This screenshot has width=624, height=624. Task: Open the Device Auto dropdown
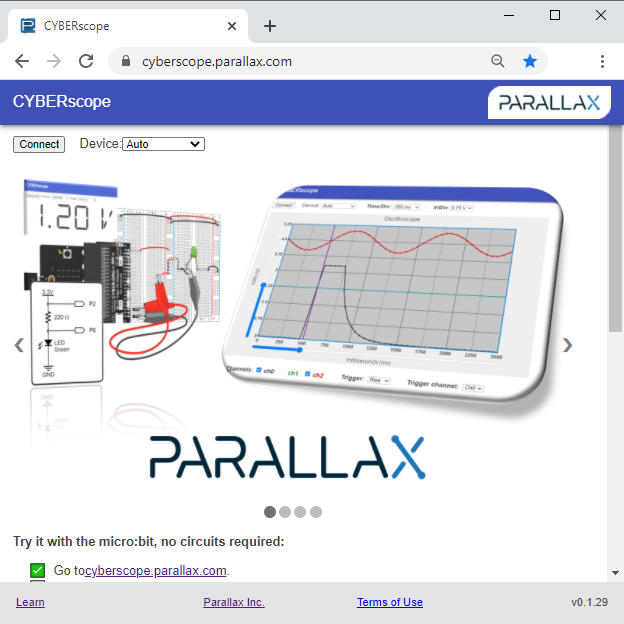pyautogui.click(x=164, y=144)
